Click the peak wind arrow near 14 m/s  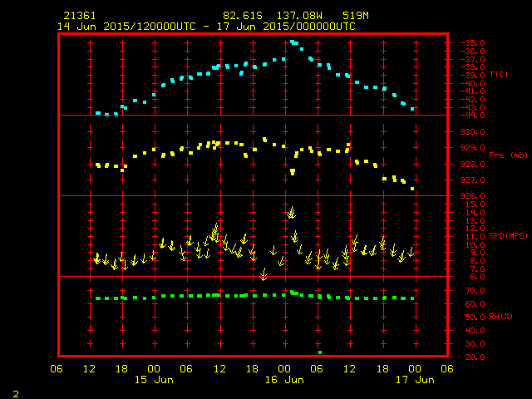(x=291, y=213)
